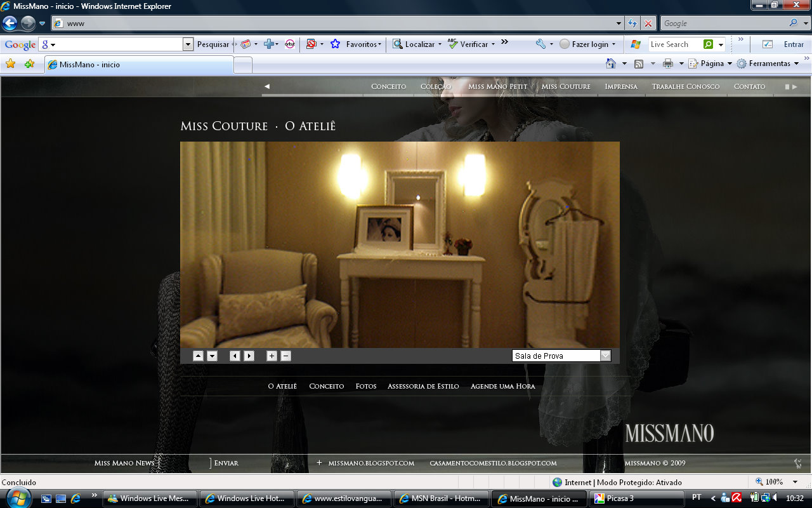Click the RSS feeds icon

[x=639, y=63]
